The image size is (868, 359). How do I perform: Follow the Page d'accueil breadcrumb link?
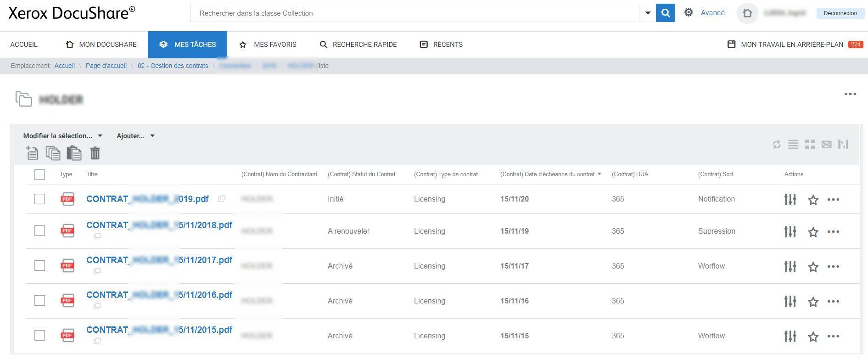tap(106, 66)
